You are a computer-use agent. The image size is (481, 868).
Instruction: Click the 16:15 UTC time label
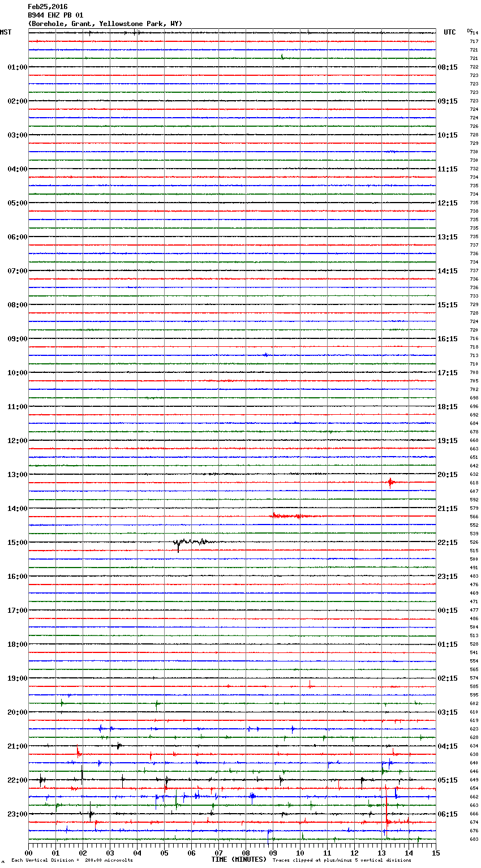pyautogui.click(x=448, y=339)
